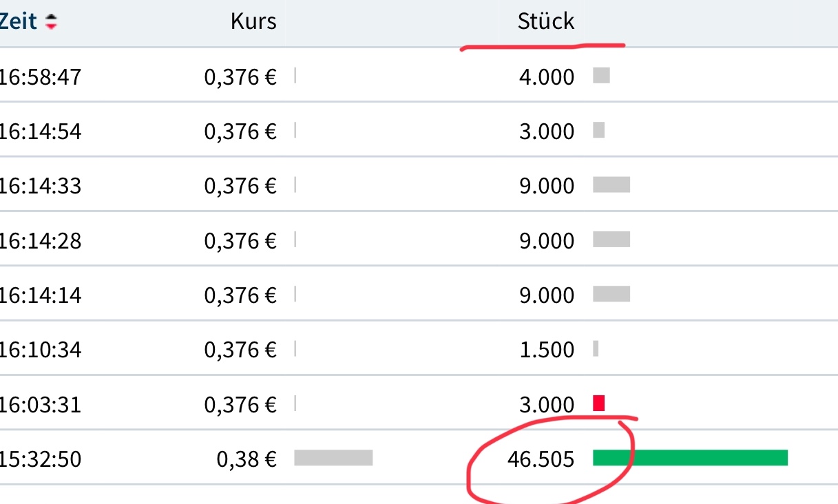Click the circled 46.505 Stück value

click(x=541, y=459)
